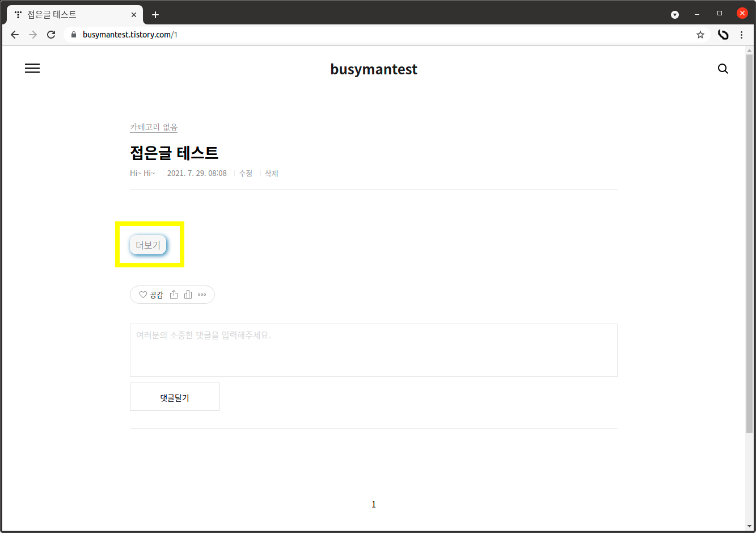Click 삭제 to delete the post
Screen dimensions: 756x533
272,173
